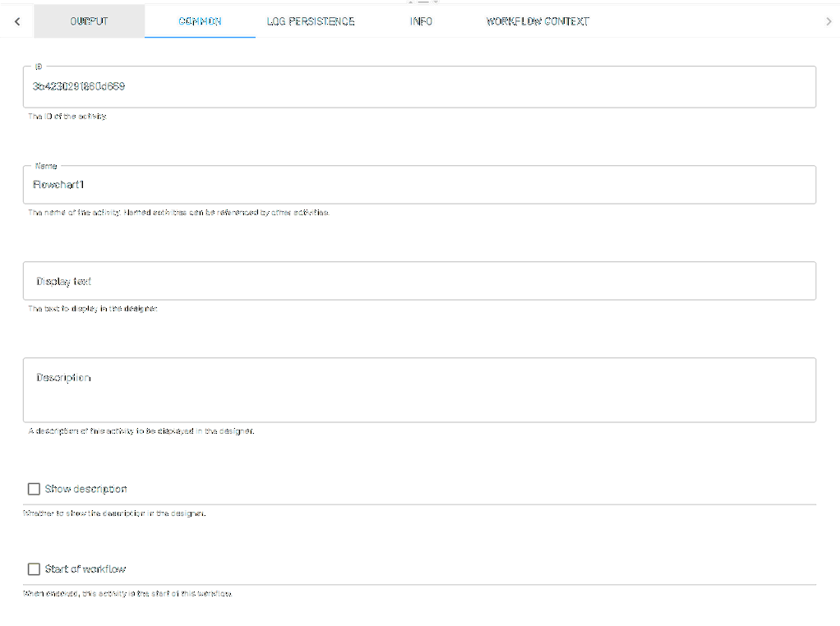Viewport: 840px width, 626px height.
Task: Click the 'Name' floating field label
Action: coord(46,166)
